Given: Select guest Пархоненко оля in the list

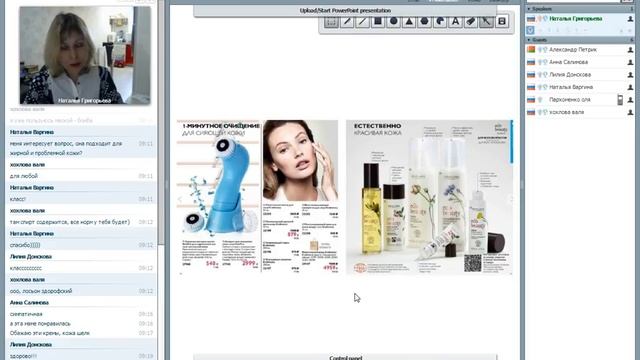Looking at the screenshot, I should click(580, 100).
